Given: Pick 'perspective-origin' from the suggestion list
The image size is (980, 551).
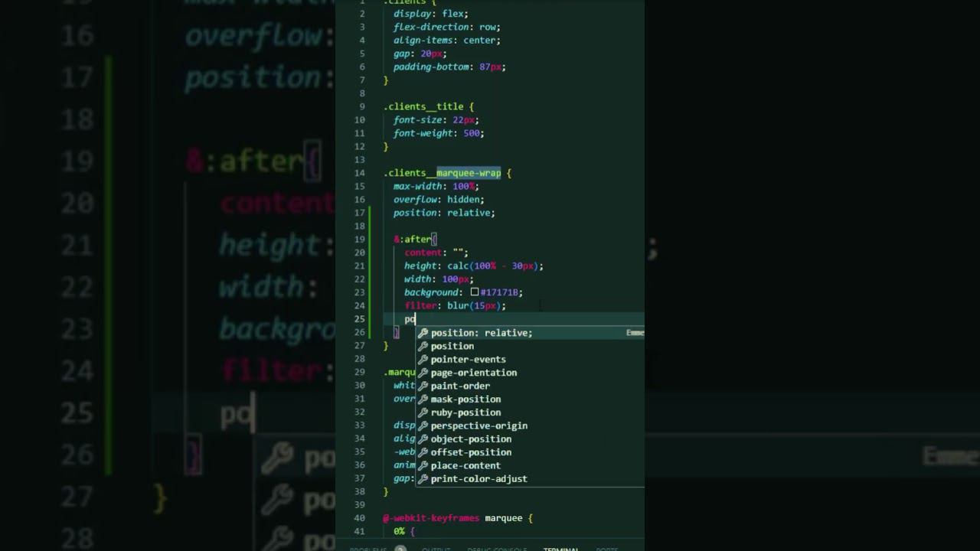Looking at the screenshot, I should [479, 425].
